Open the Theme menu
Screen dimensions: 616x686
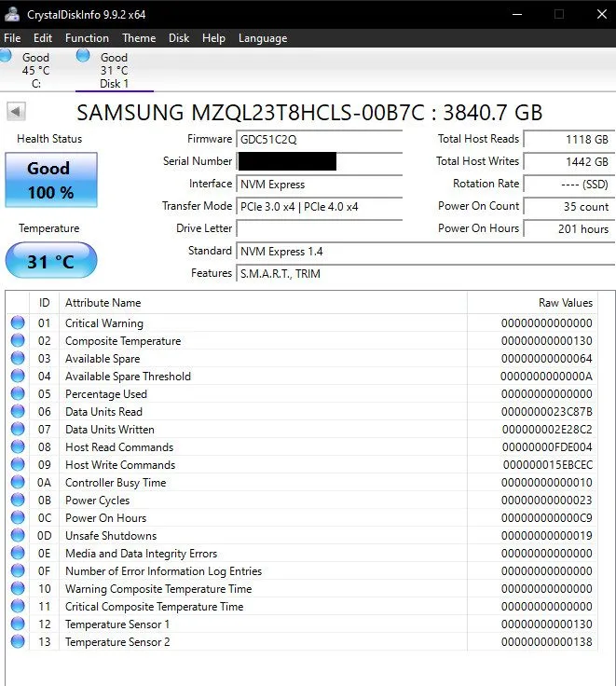139,38
